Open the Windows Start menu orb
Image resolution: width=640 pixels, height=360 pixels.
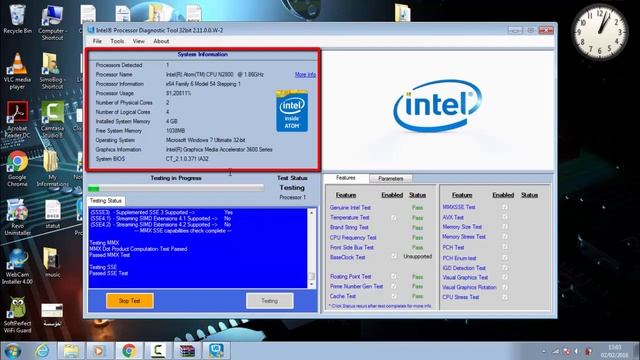tap(13, 351)
